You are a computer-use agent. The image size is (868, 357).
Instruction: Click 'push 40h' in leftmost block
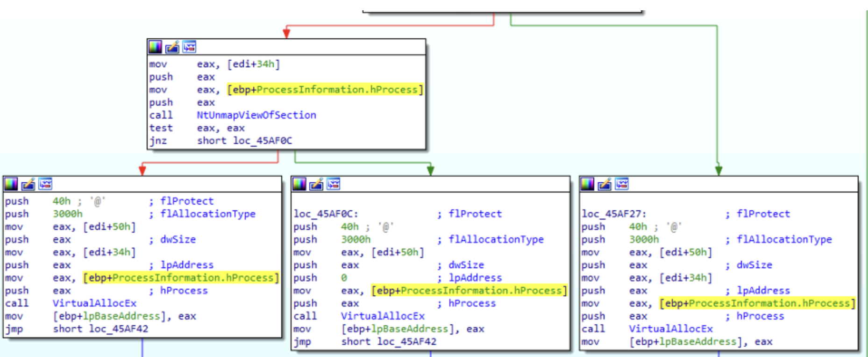[x=38, y=201]
